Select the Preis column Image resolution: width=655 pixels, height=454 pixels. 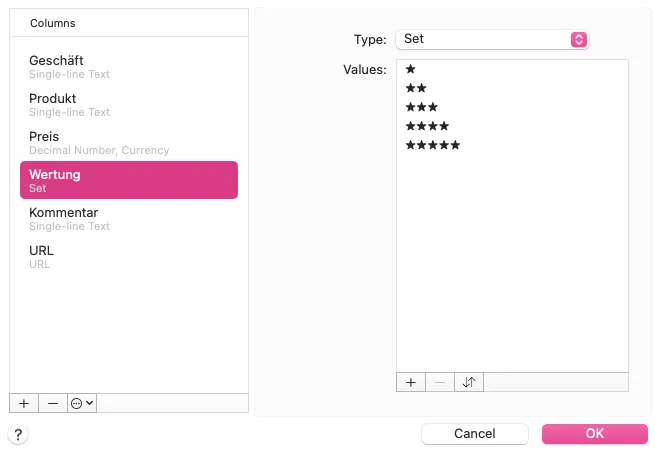129,142
